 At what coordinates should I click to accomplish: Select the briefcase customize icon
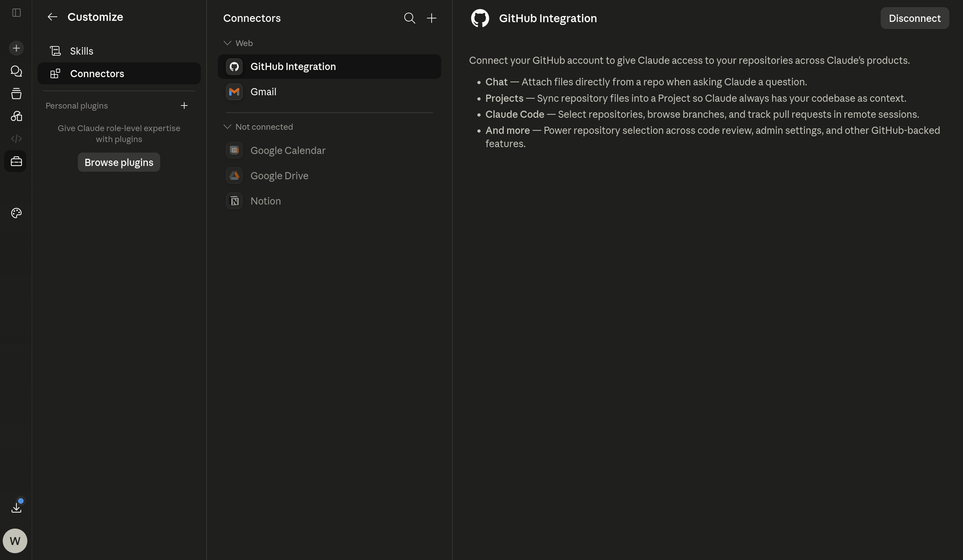pos(16,161)
